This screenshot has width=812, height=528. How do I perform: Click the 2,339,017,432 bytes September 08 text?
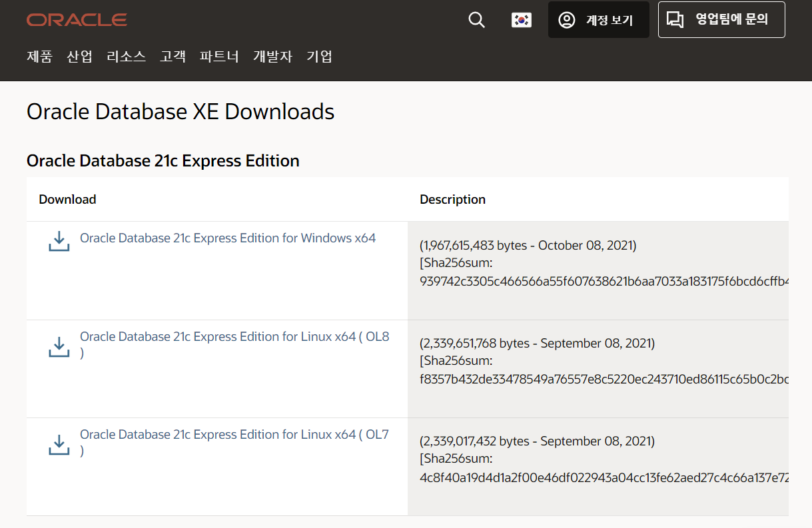[538, 441]
